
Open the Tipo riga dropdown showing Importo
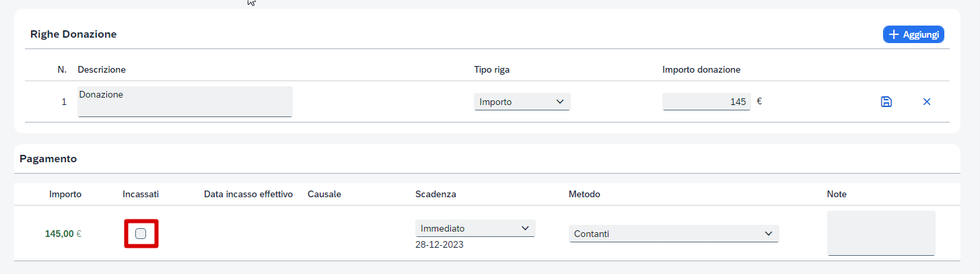pyautogui.click(x=522, y=102)
